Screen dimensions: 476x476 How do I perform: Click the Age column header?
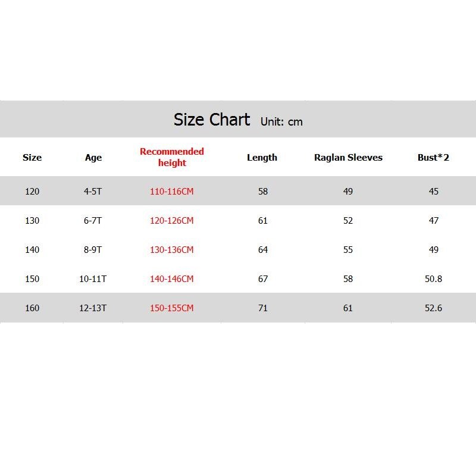pyautogui.click(x=93, y=158)
